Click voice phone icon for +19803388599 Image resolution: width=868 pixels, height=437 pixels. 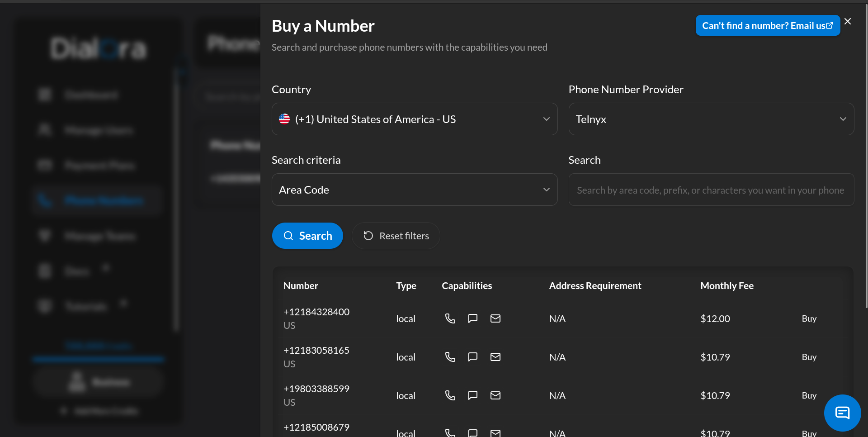450,395
